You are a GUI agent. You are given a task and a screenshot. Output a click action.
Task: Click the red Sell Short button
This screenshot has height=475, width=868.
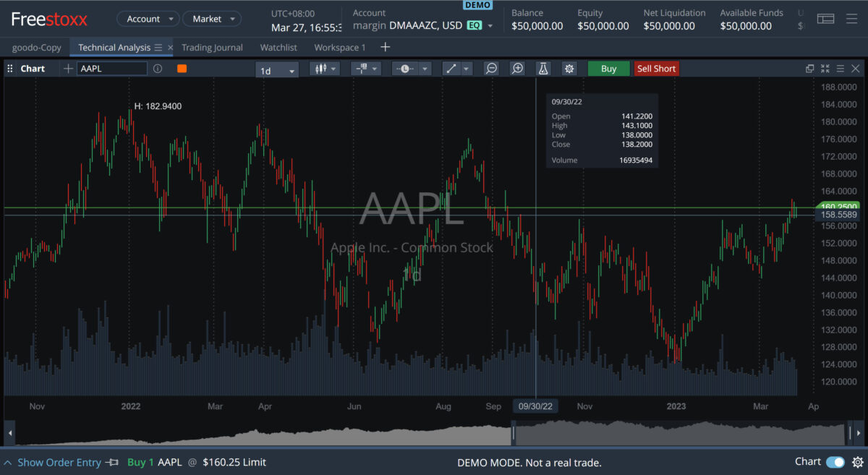click(656, 69)
